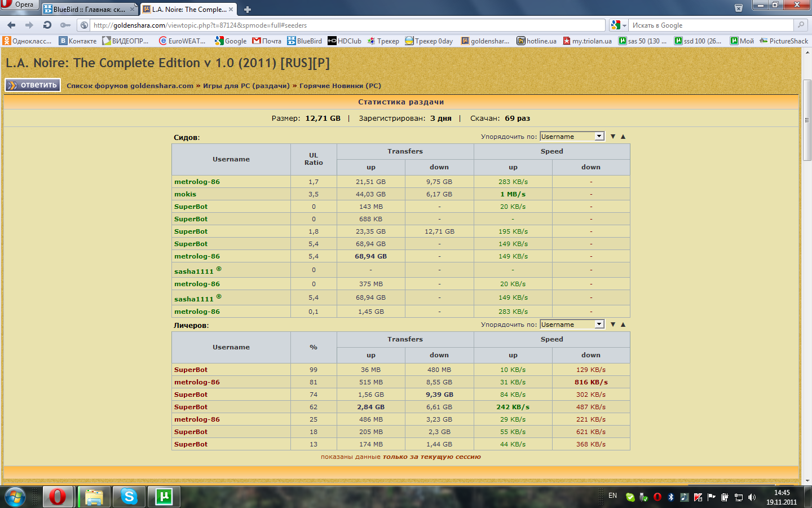
Task: Open the network tray icon
Action: point(738,497)
